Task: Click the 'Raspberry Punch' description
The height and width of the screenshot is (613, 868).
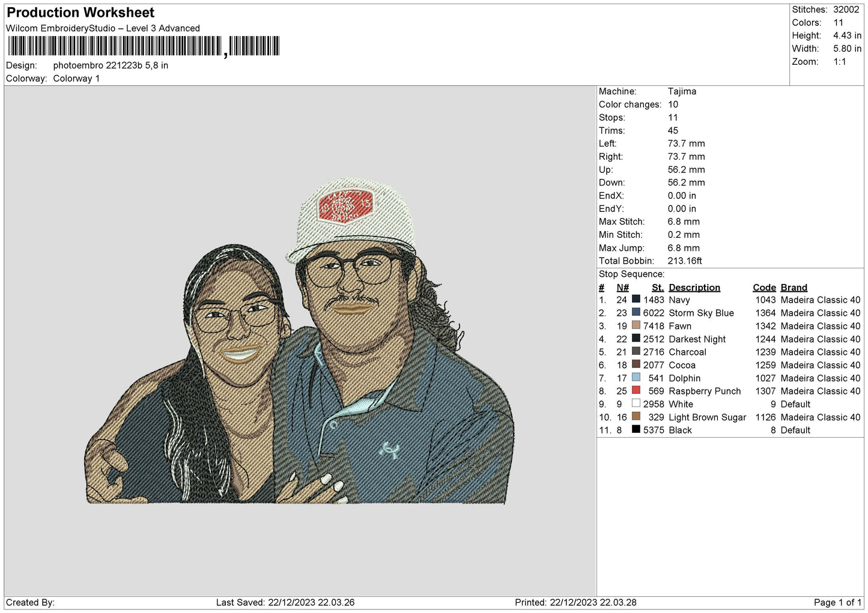Action: click(x=705, y=391)
